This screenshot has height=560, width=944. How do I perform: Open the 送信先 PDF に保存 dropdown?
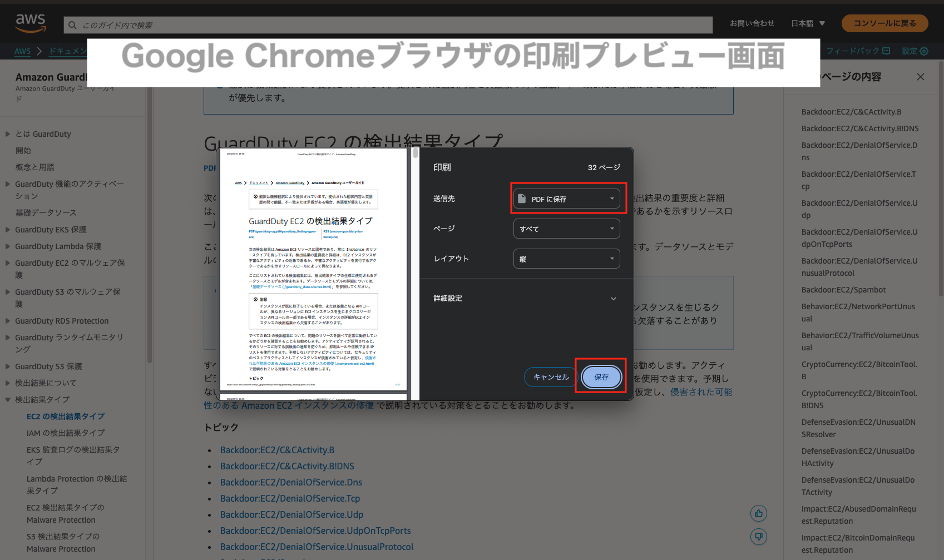click(x=566, y=199)
